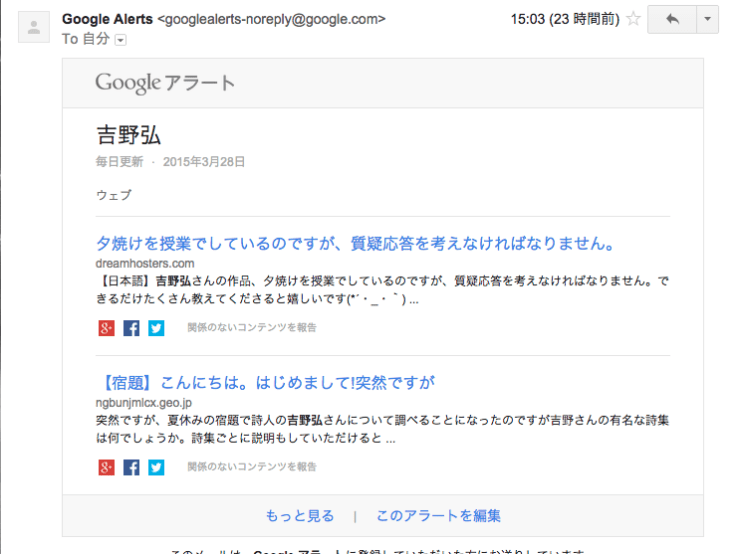
Task: Share second result on Twitter
Action: [156, 467]
